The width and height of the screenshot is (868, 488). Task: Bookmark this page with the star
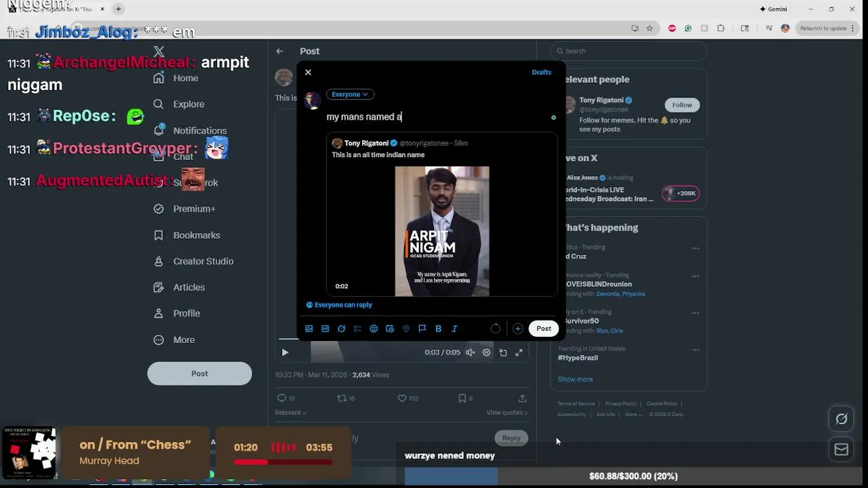tap(650, 28)
